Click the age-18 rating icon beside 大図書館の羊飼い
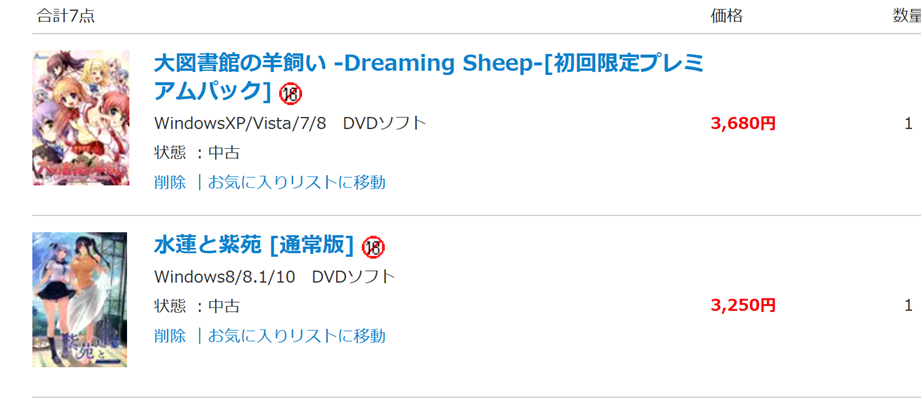 click(x=291, y=93)
